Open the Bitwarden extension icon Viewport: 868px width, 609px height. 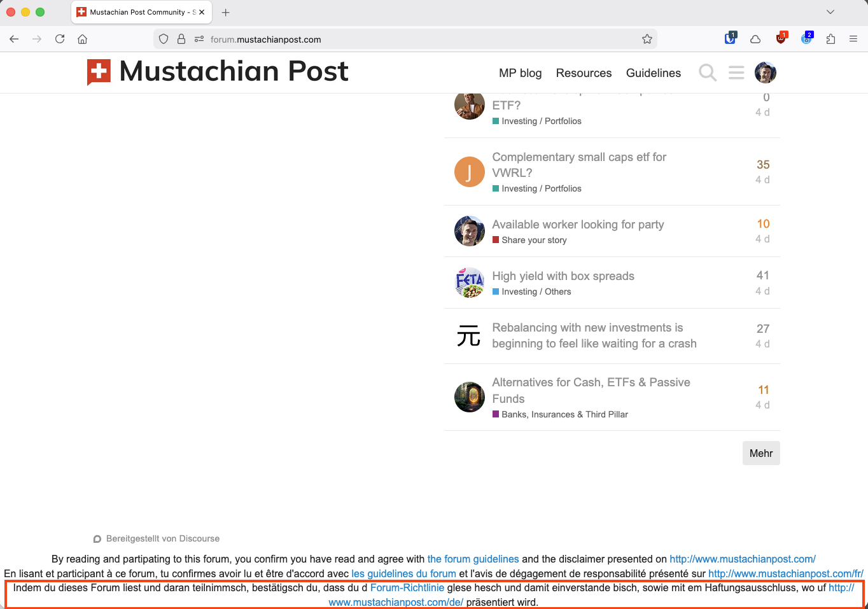[x=730, y=39]
